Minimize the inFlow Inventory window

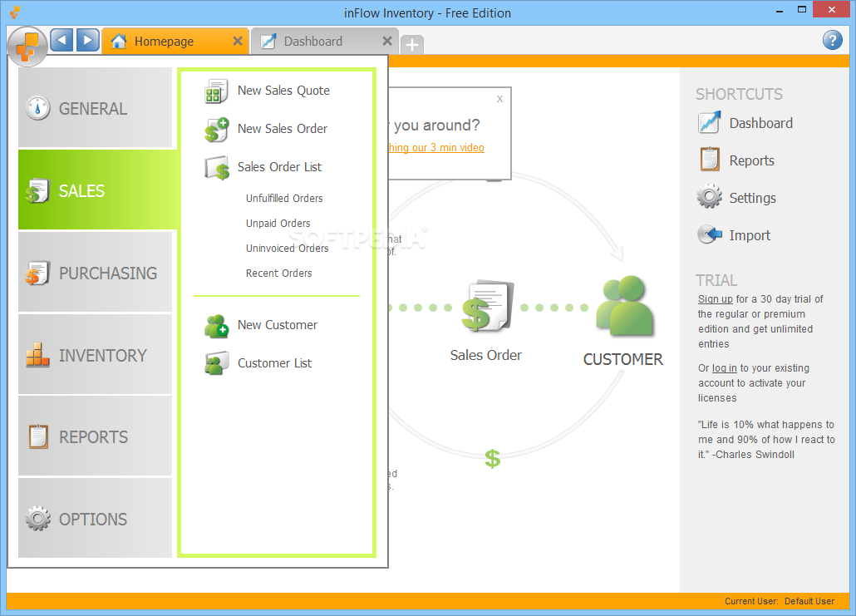pyautogui.click(x=780, y=10)
